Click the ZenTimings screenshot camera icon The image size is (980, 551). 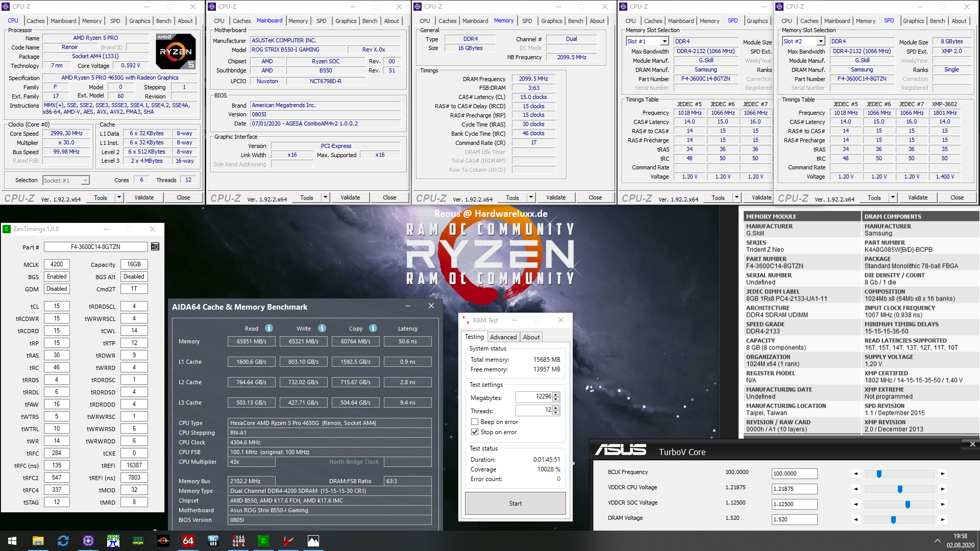point(155,247)
